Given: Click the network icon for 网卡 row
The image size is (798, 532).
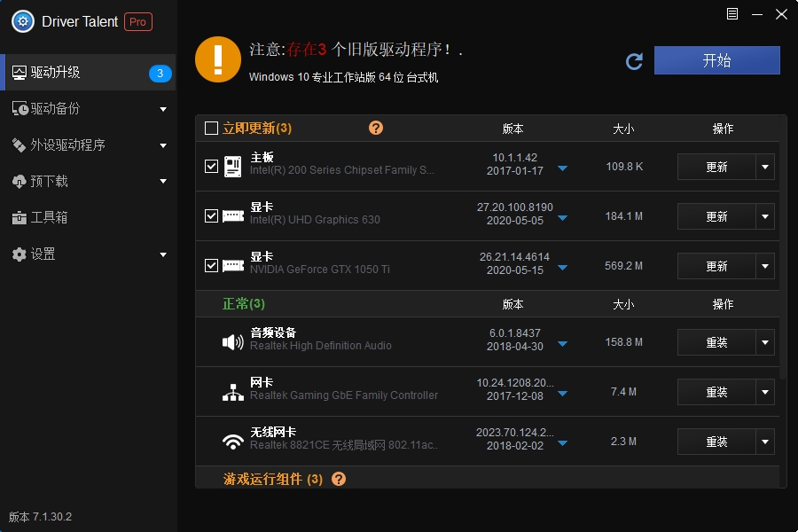Looking at the screenshot, I should (233, 392).
